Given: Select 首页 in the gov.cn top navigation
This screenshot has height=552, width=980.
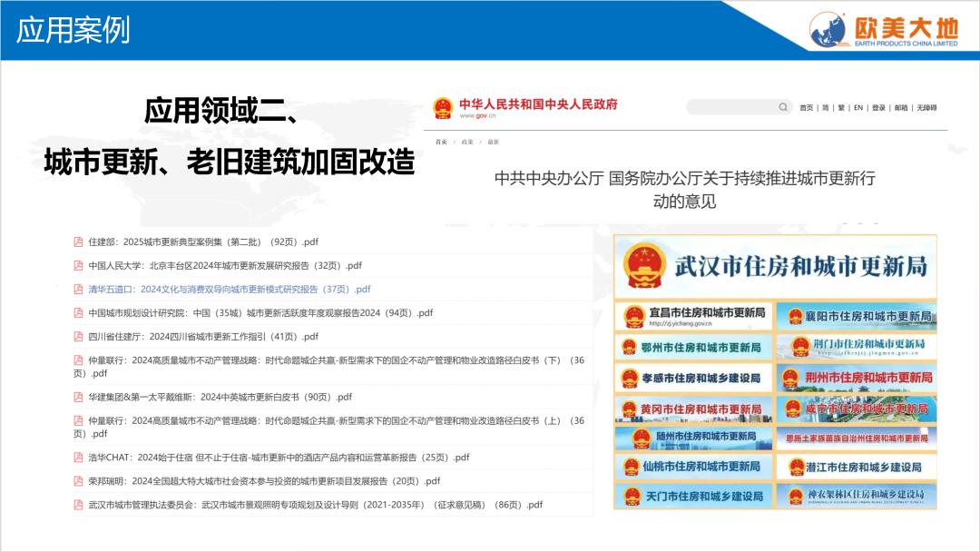Looking at the screenshot, I should pyautogui.click(x=806, y=108).
